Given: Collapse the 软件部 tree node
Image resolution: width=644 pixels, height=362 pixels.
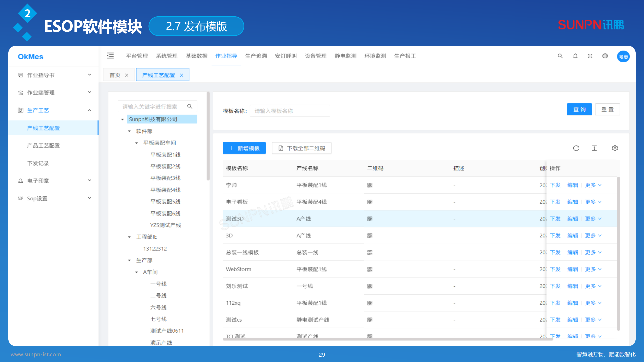Looking at the screenshot, I should coord(129,131).
